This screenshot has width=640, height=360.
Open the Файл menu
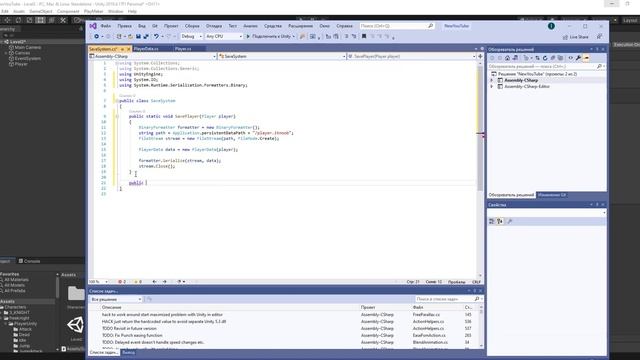click(x=105, y=26)
